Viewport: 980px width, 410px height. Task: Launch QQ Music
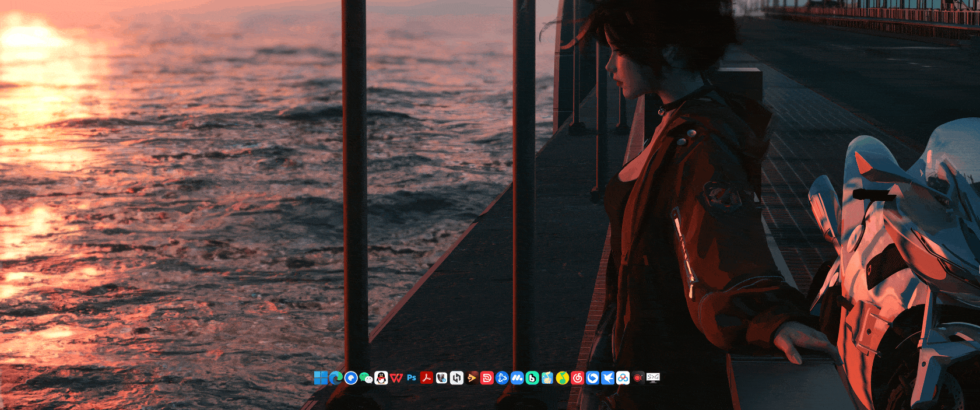pyautogui.click(x=563, y=378)
